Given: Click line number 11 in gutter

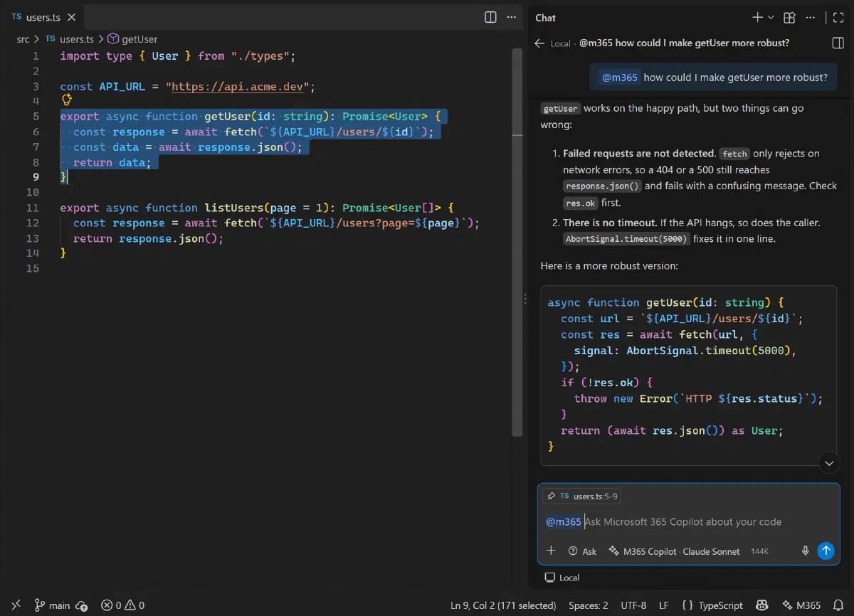Looking at the screenshot, I should click(x=32, y=208).
